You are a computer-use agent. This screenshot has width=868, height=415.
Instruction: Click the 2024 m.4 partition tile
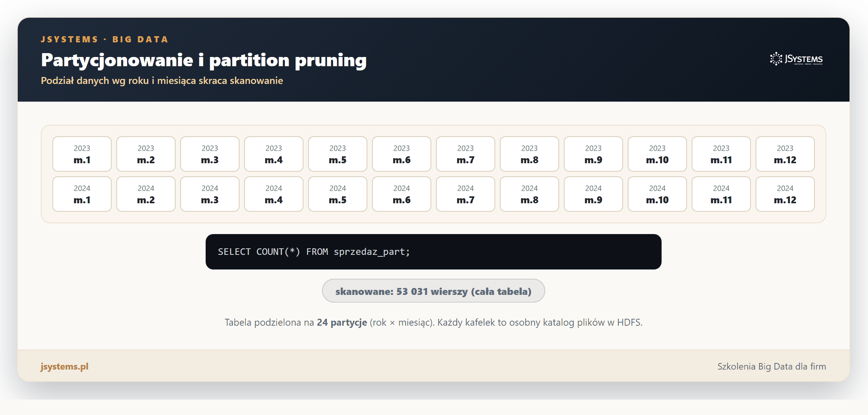(274, 194)
